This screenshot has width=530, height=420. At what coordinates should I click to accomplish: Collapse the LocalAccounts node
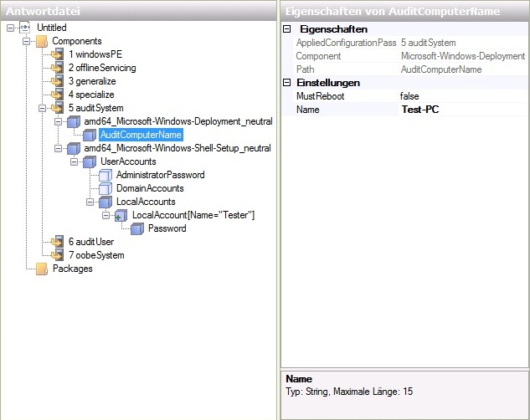pos(90,202)
